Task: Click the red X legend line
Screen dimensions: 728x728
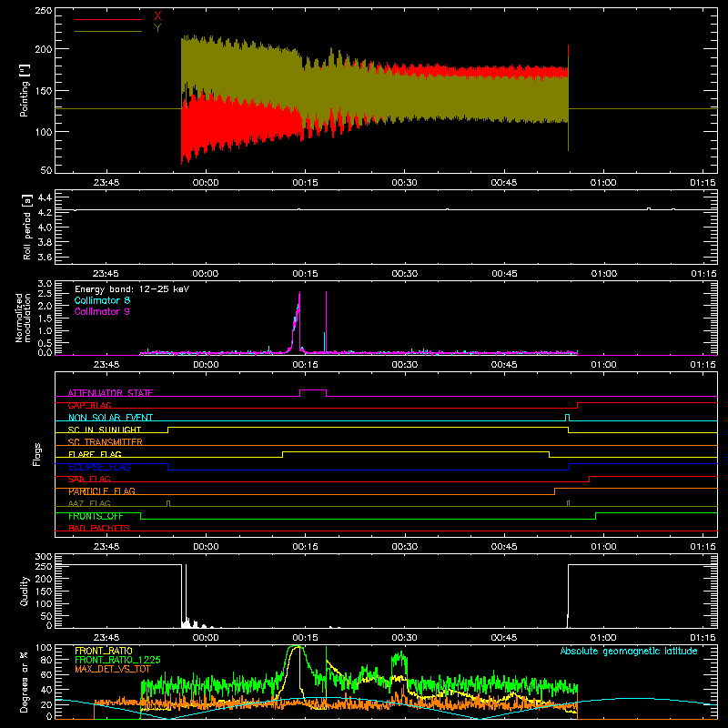Action: [108, 19]
